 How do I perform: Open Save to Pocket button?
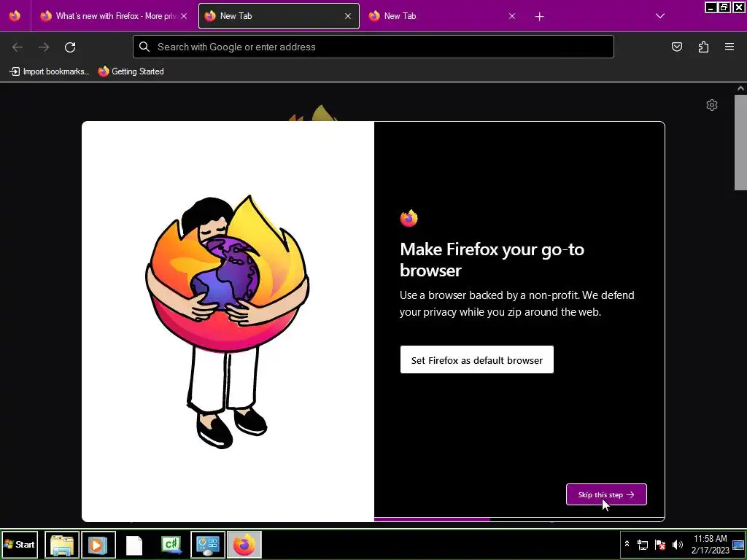click(x=676, y=47)
